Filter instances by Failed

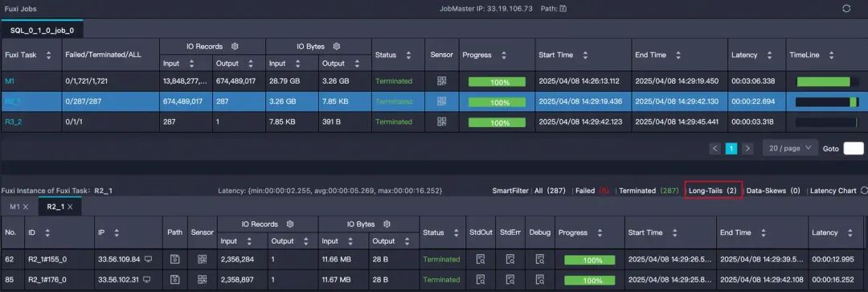(592, 191)
